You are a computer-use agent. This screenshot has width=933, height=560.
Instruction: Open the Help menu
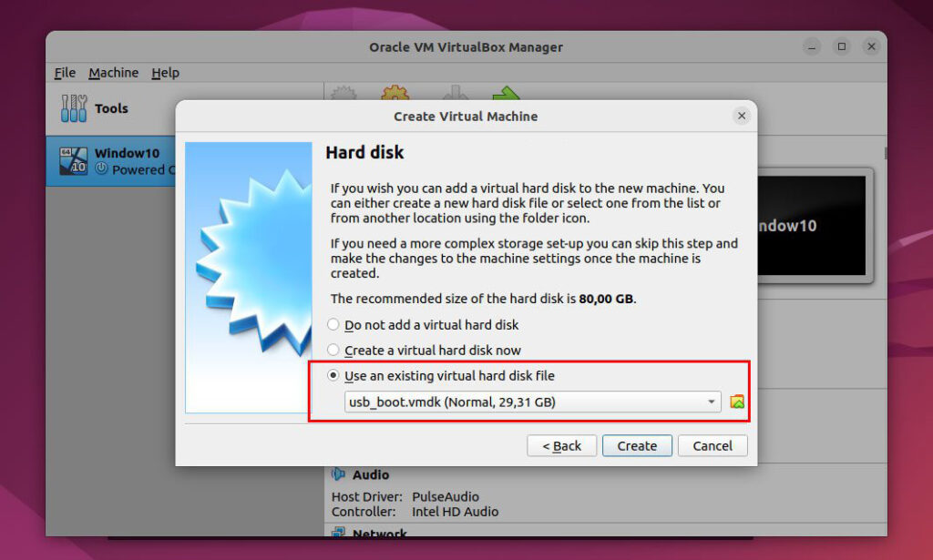click(x=165, y=73)
